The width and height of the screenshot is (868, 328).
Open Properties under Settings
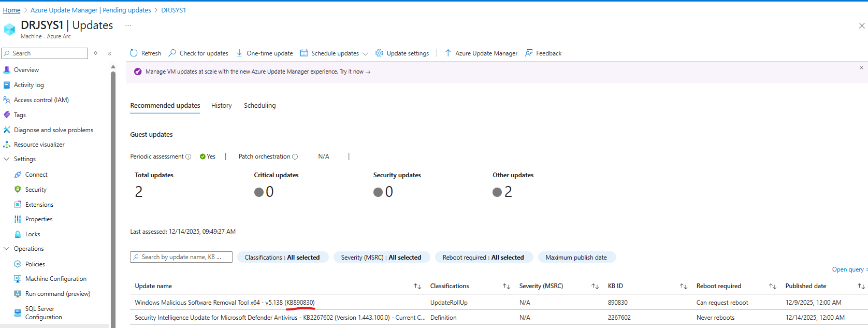[39, 219]
